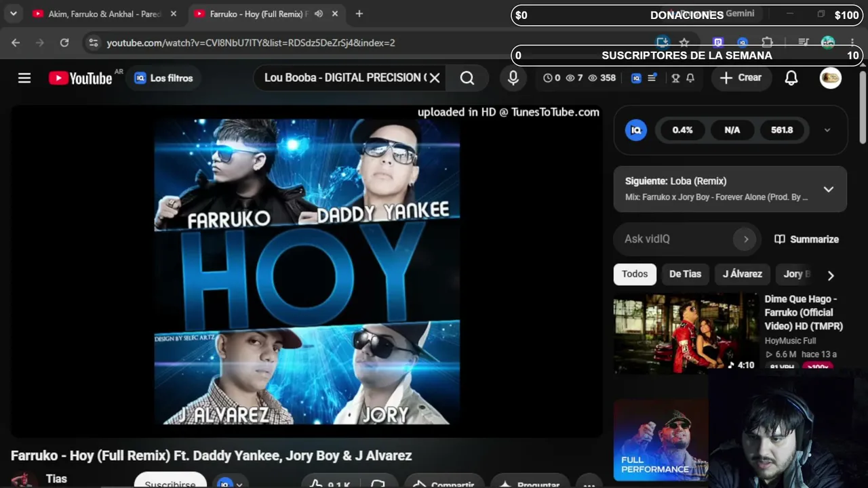Expand the vidIQ stats panel chevron
Image resolution: width=868 pixels, height=488 pixels.
[x=827, y=130]
